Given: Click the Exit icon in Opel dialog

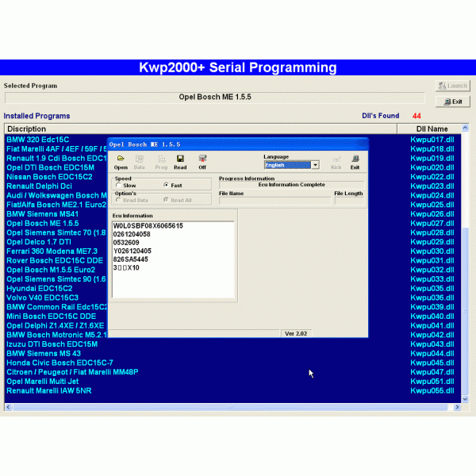Looking at the screenshot, I should click(355, 163).
